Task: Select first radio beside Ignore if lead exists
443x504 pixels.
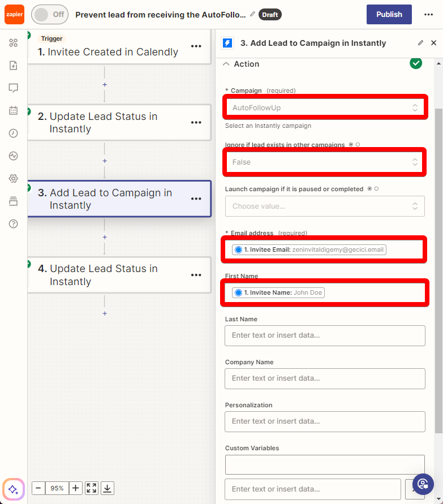Action: (351, 145)
